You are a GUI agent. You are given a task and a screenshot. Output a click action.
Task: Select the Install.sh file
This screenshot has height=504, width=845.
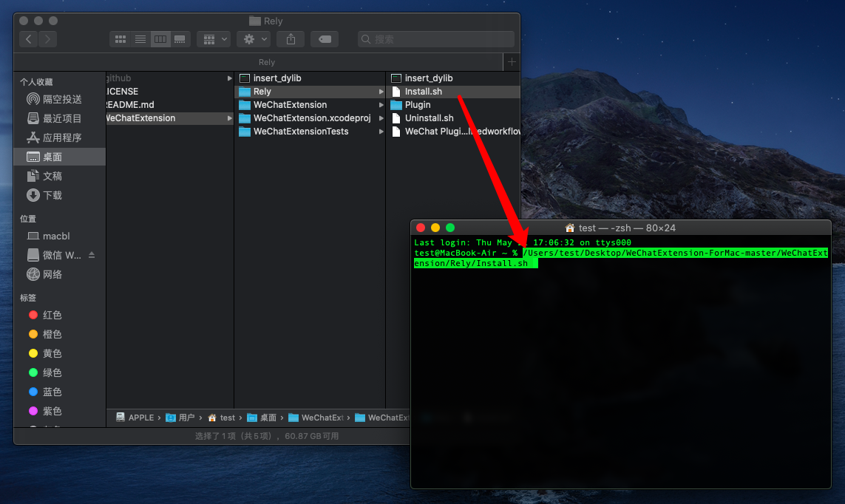(x=453, y=92)
